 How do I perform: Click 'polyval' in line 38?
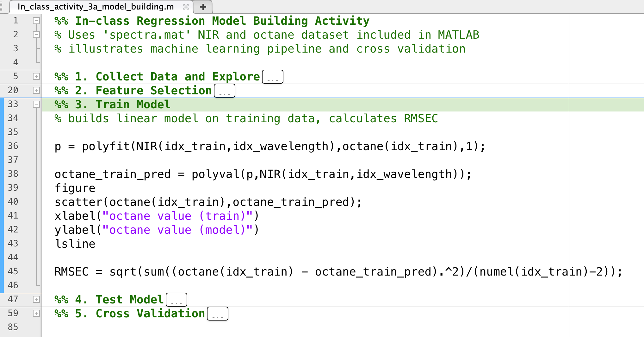(x=215, y=174)
